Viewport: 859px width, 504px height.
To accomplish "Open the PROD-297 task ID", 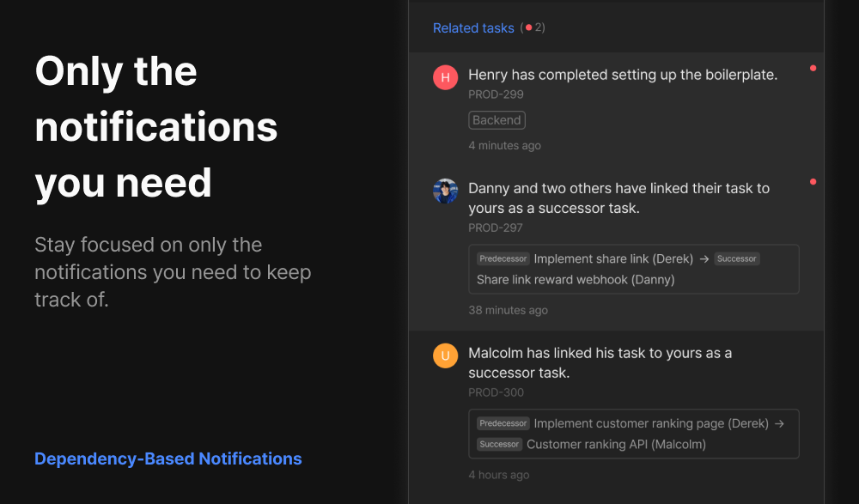I will 496,228.
